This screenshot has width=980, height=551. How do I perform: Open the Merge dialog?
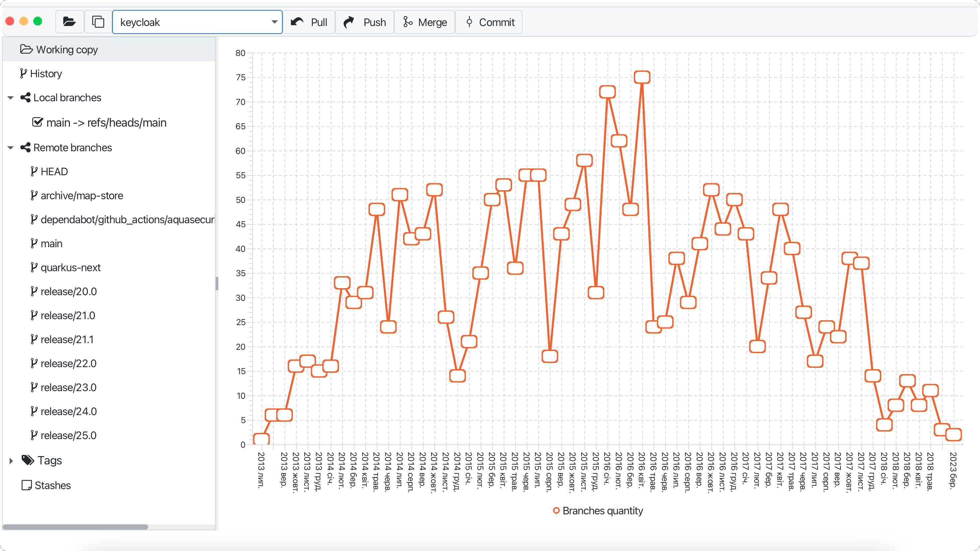[424, 22]
